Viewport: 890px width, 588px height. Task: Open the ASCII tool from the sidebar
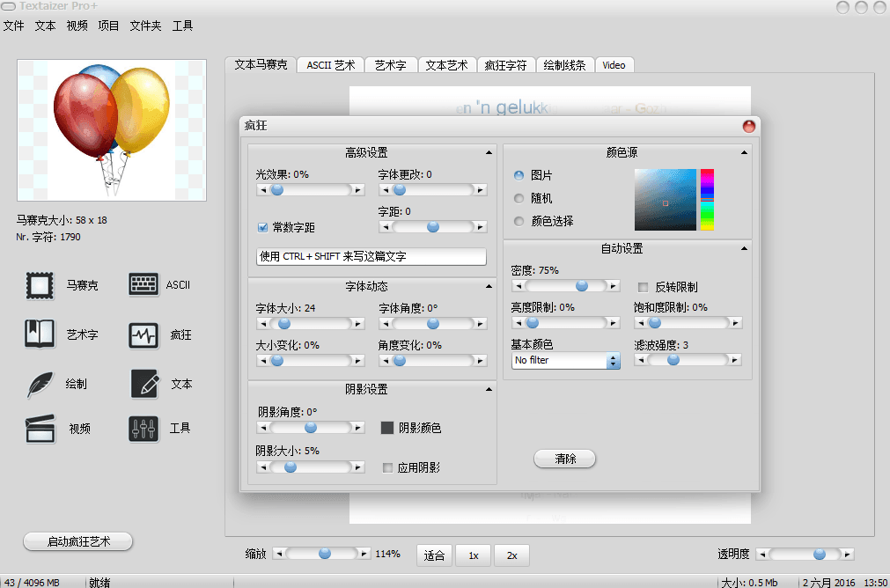142,284
